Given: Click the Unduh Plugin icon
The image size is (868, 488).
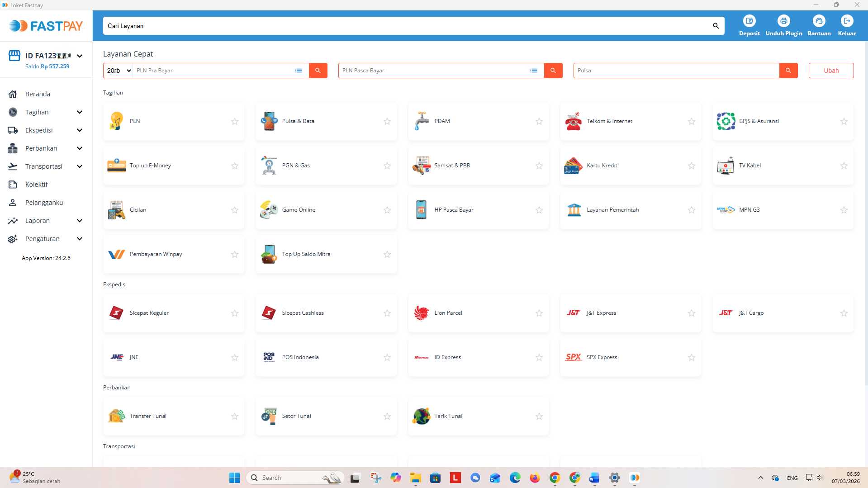Looking at the screenshot, I should tap(783, 25).
